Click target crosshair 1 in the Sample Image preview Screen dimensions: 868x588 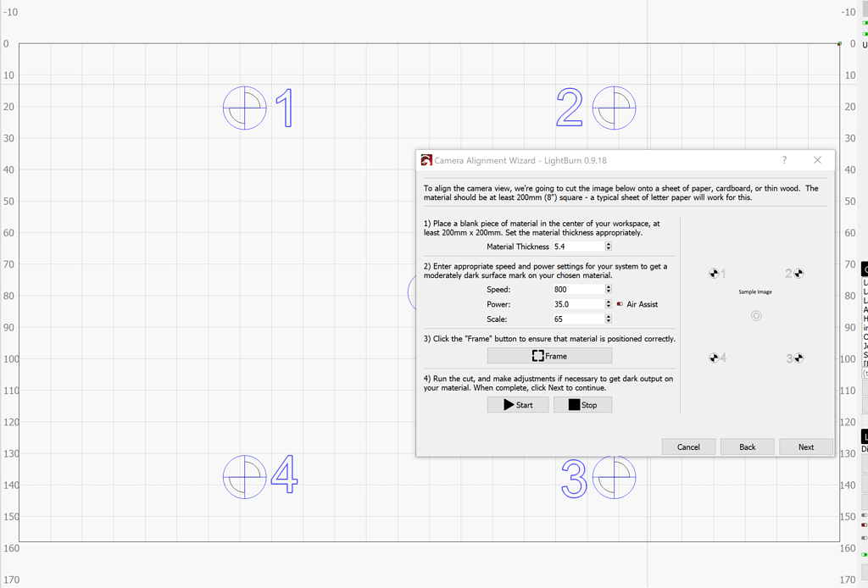(713, 273)
